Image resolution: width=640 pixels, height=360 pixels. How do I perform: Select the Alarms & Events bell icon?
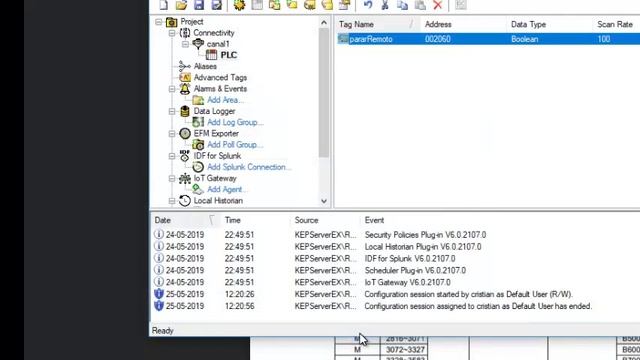(185, 89)
